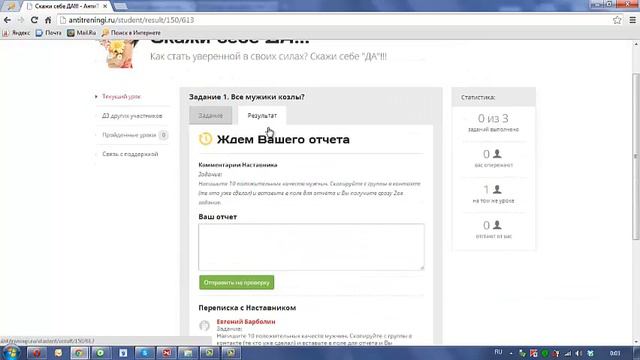Click the course thumbnail image at top

(x=119, y=54)
